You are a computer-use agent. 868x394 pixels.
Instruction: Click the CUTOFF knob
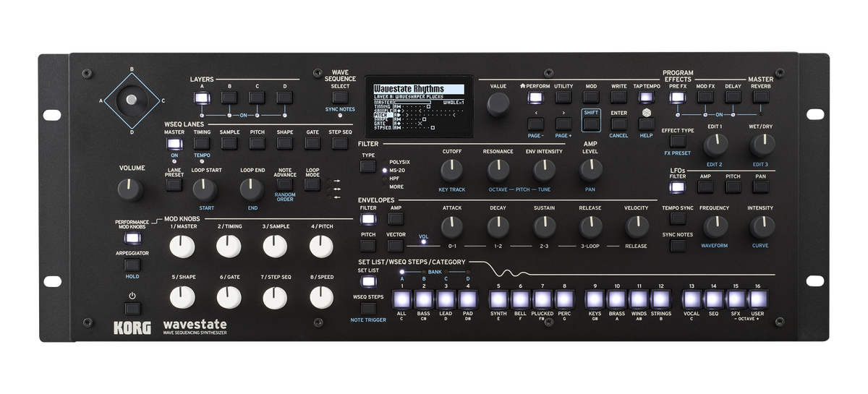451,171
